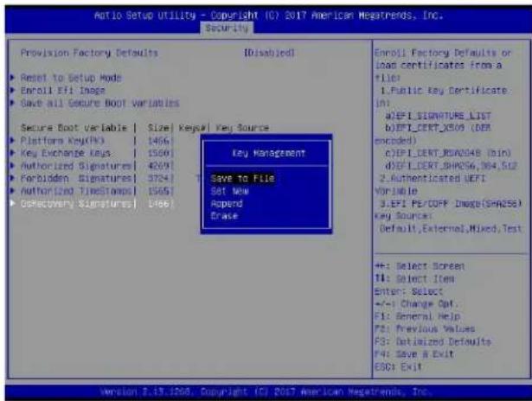Click the arrow beside OsRecovery Signatures
This screenshot has width=532, height=401.
(x=13, y=203)
